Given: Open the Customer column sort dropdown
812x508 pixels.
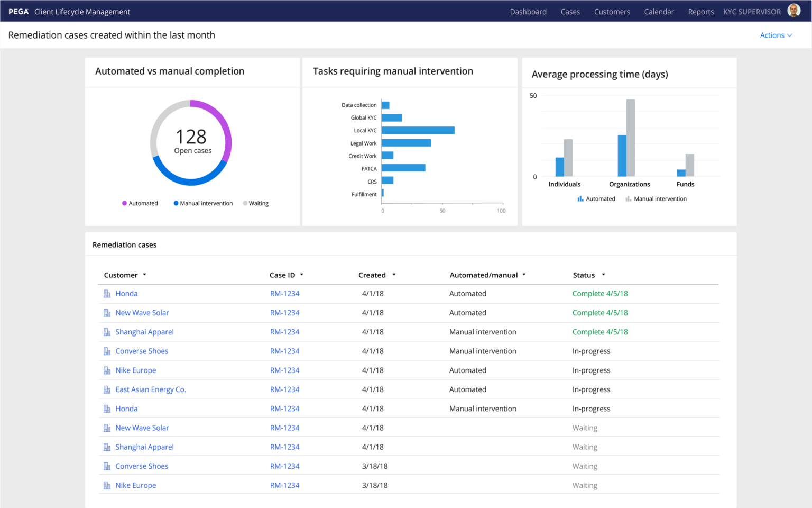Looking at the screenshot, I should click(145, 275).
